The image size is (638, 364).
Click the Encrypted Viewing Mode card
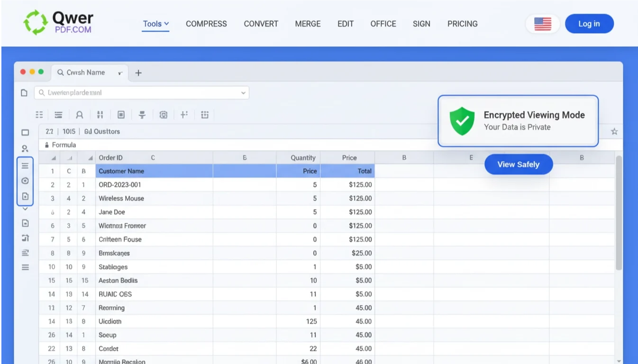[x=518, y=121]
